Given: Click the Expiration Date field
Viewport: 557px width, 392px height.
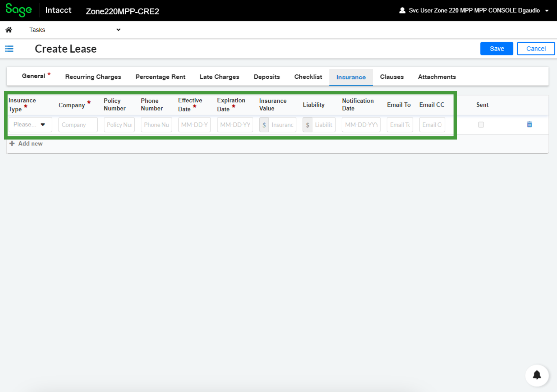Looking at the screenshot, I should pyautogui.click(x=235, y=125).
